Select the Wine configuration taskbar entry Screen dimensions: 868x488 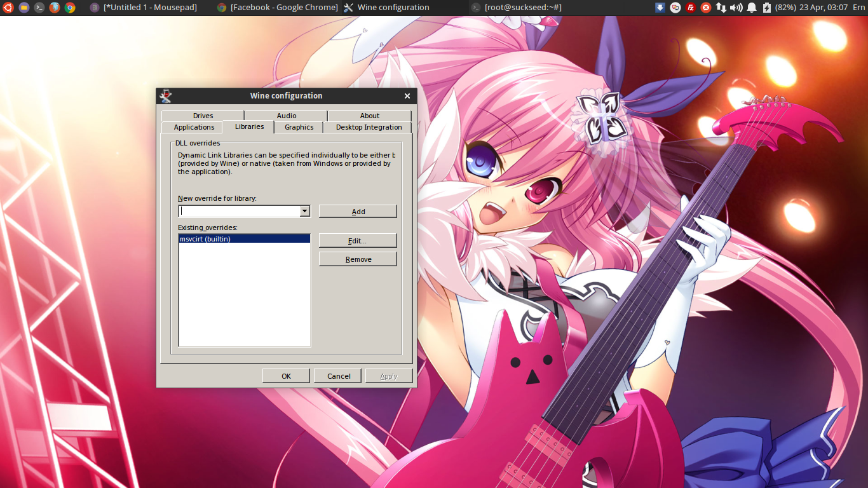tap(386, 8)
